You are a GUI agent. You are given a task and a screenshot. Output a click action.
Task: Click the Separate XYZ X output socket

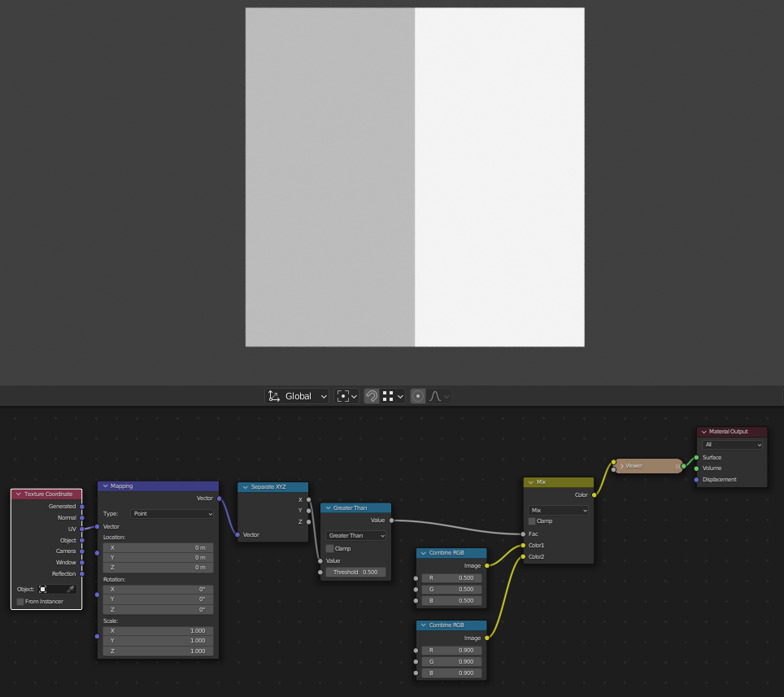coord(308,499)
